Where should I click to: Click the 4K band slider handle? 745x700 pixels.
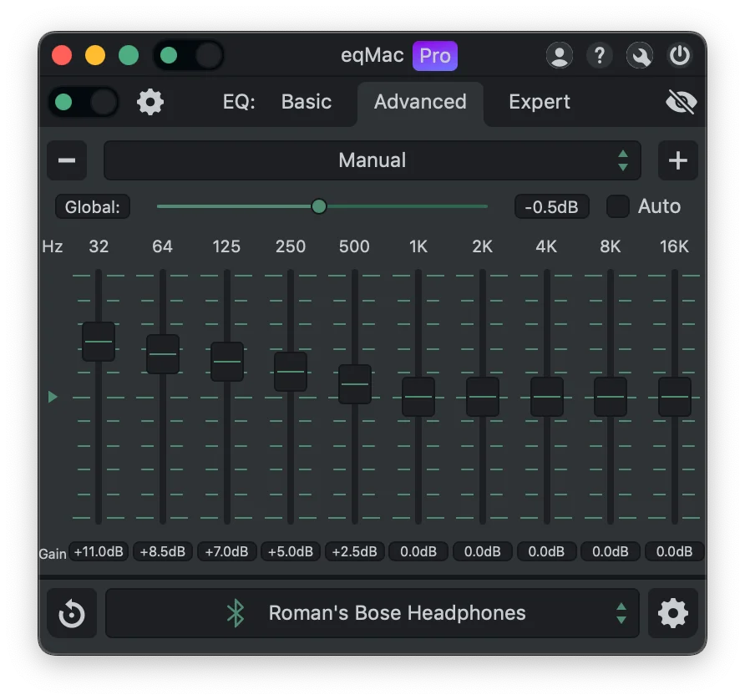pos(547,396)
